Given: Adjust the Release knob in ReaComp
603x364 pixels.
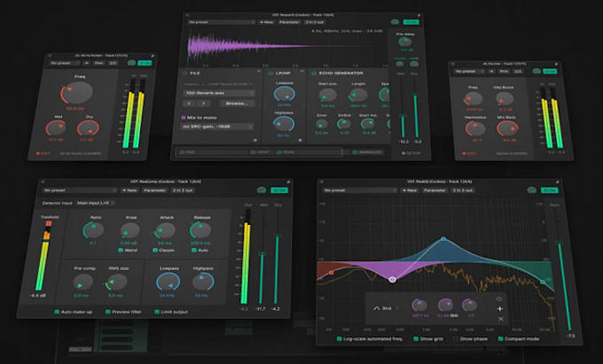Looking at the screenshot, I should click(200, 230).
